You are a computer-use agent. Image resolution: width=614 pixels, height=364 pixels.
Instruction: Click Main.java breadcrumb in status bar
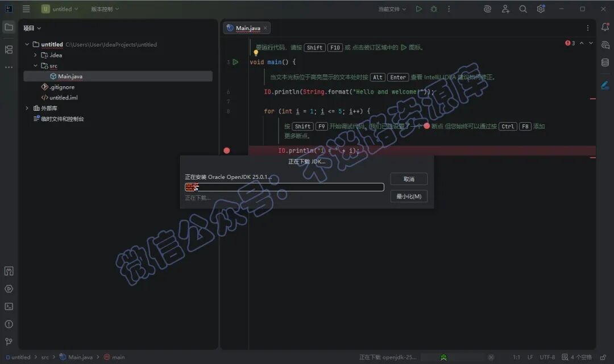(x=76, y=357)
